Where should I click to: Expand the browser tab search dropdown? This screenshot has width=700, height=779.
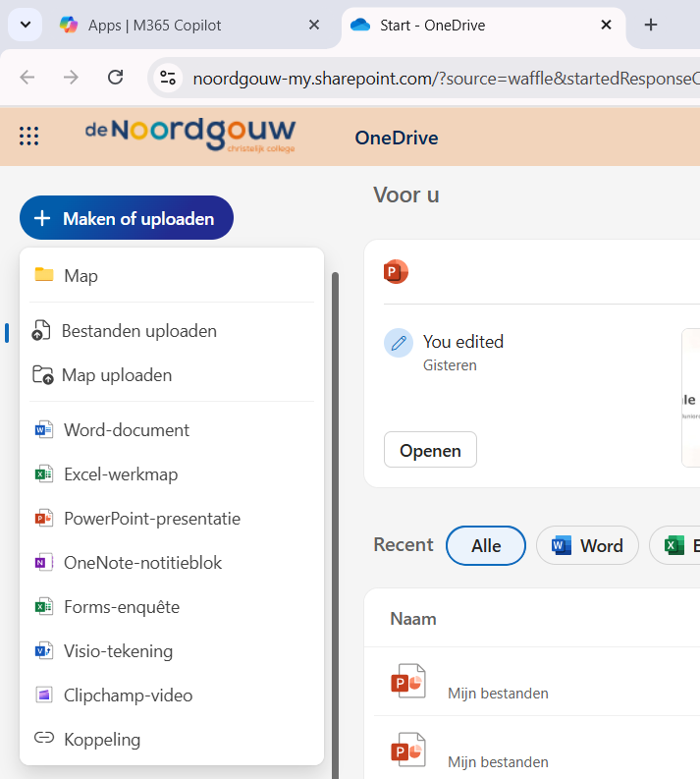[x=25, y=25]
